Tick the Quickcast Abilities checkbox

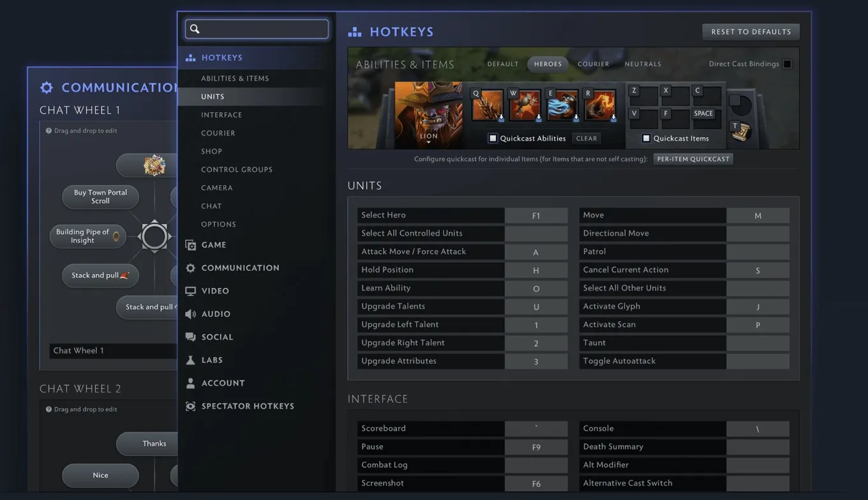tap(493, 138)
